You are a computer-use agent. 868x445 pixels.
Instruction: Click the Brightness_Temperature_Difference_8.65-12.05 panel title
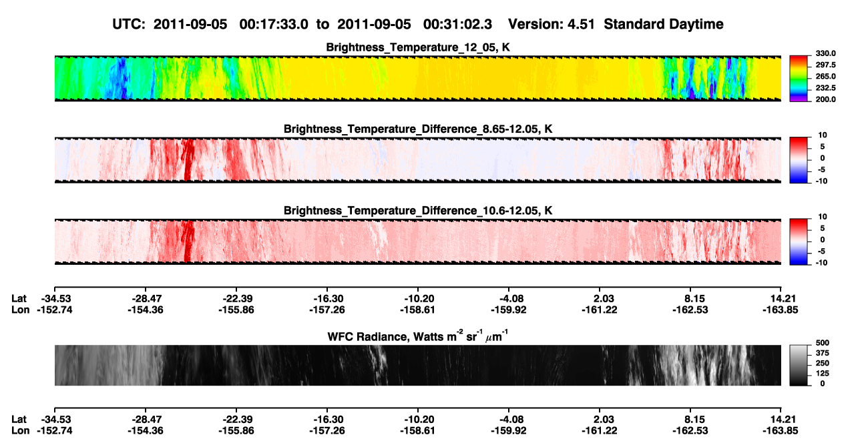pyautogui.click(x=418, y=129)
